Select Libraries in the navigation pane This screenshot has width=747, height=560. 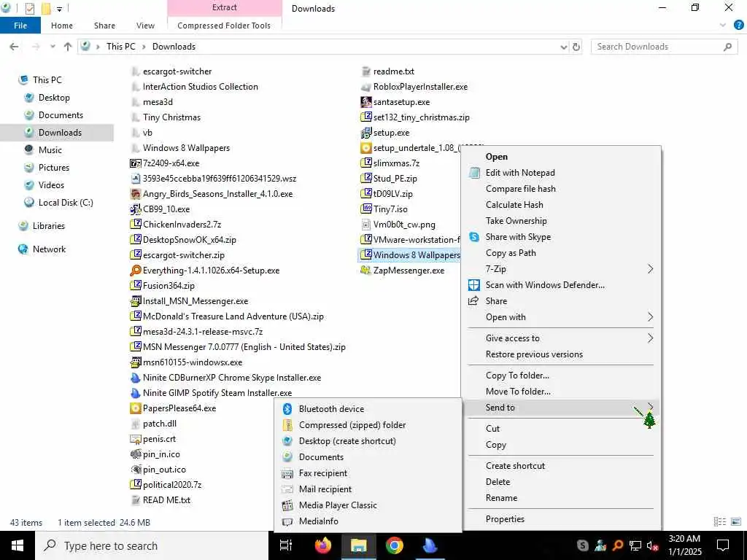click(49, 226)
